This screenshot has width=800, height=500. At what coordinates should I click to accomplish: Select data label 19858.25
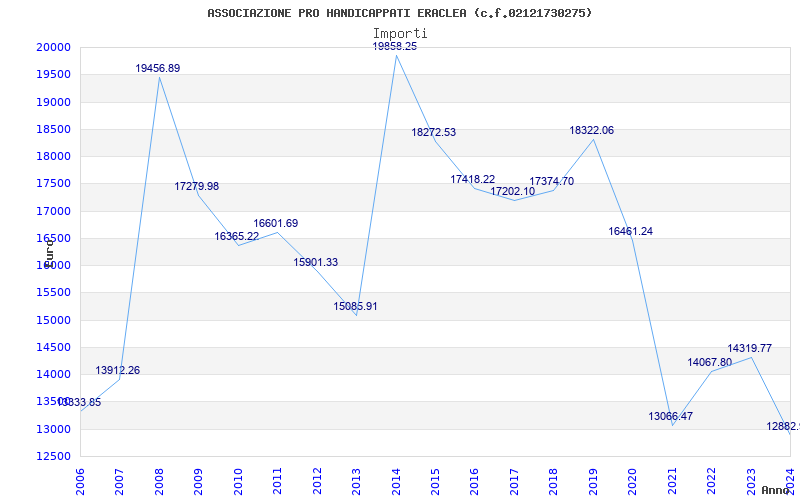[395, 46]
